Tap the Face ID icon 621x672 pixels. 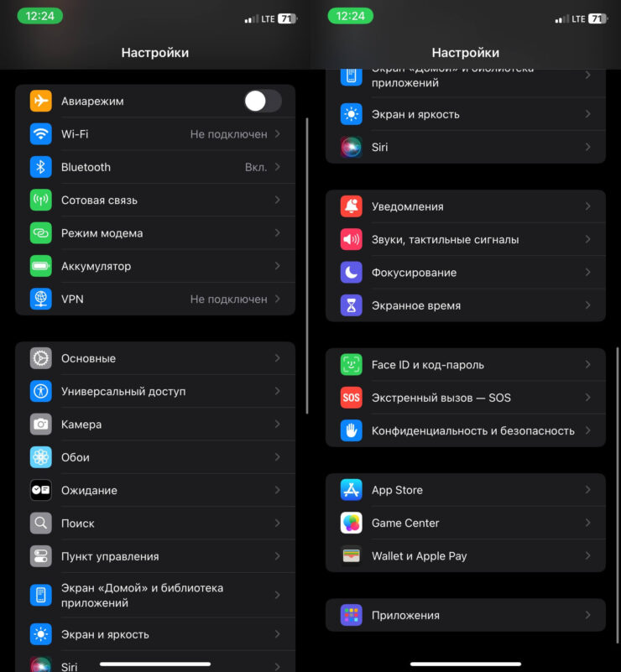click(x=351, y=365)
